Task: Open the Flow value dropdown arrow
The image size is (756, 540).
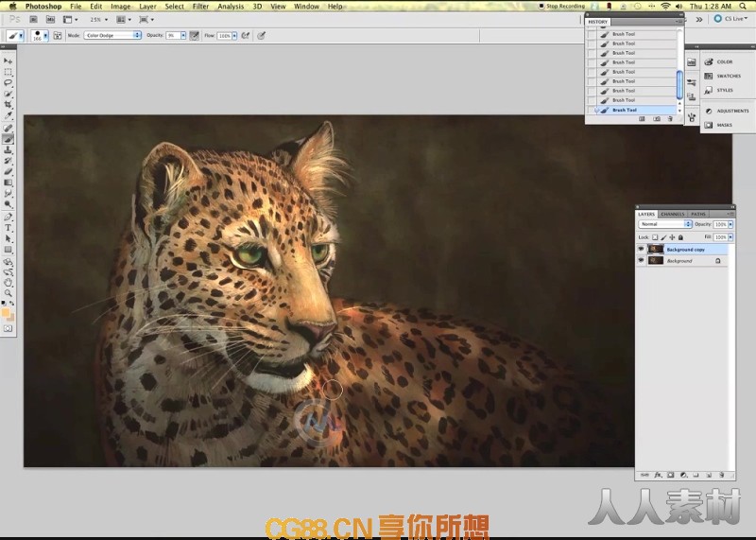Action: 234,36
